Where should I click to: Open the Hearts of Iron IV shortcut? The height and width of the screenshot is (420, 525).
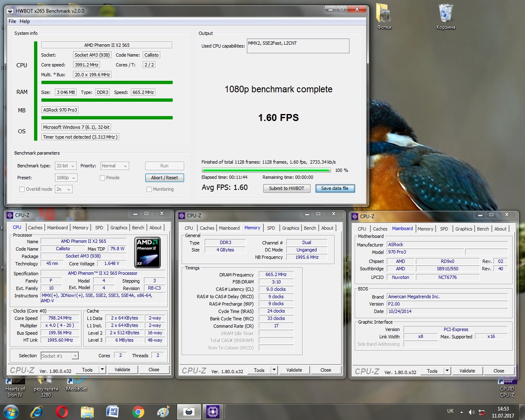tap(15, 388)
